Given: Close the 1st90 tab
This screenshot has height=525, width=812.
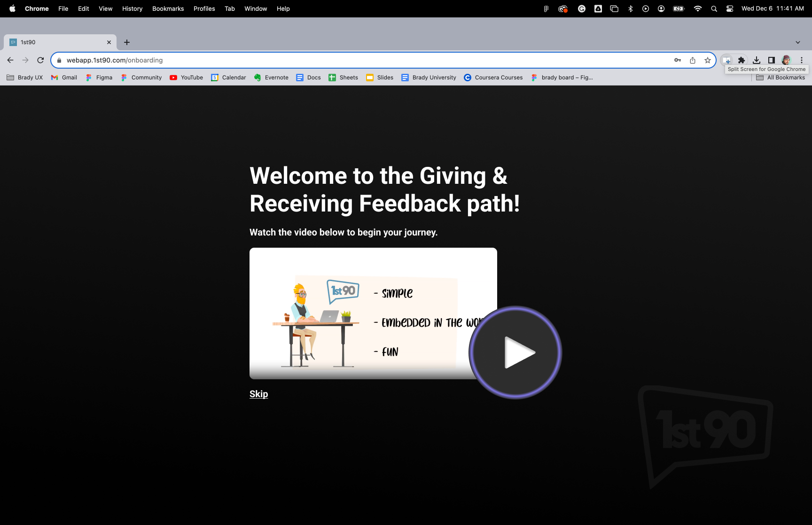Looking at the screenshot, I should [109, 42].
